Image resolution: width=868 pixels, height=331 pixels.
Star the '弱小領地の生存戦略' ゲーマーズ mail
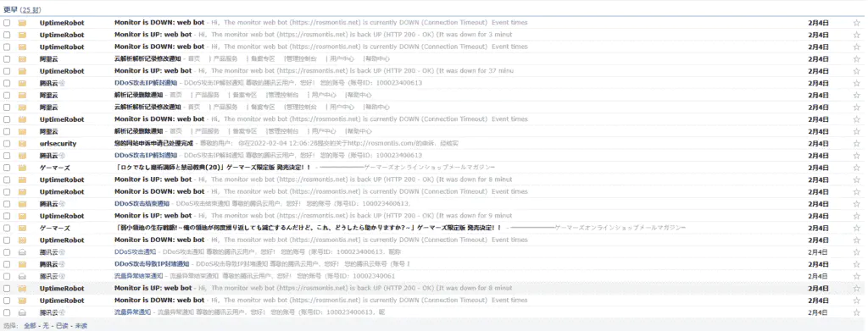pos(856,229)
